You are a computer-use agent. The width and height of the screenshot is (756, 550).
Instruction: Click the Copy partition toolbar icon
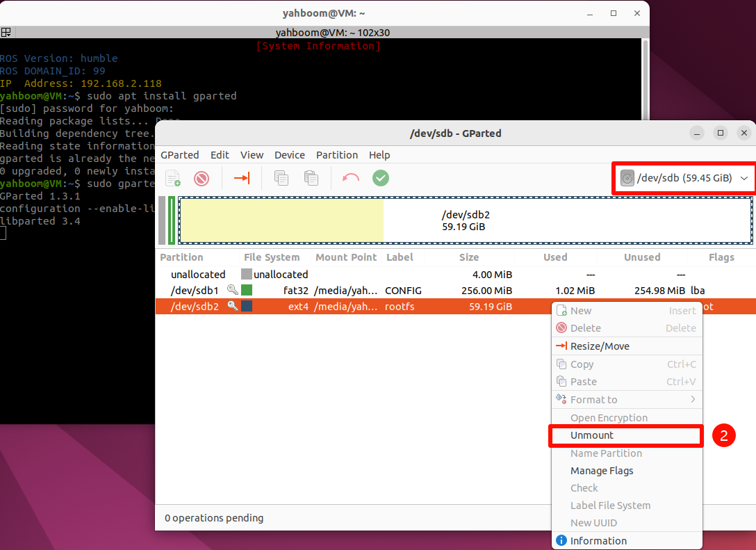tap(281, 178)
